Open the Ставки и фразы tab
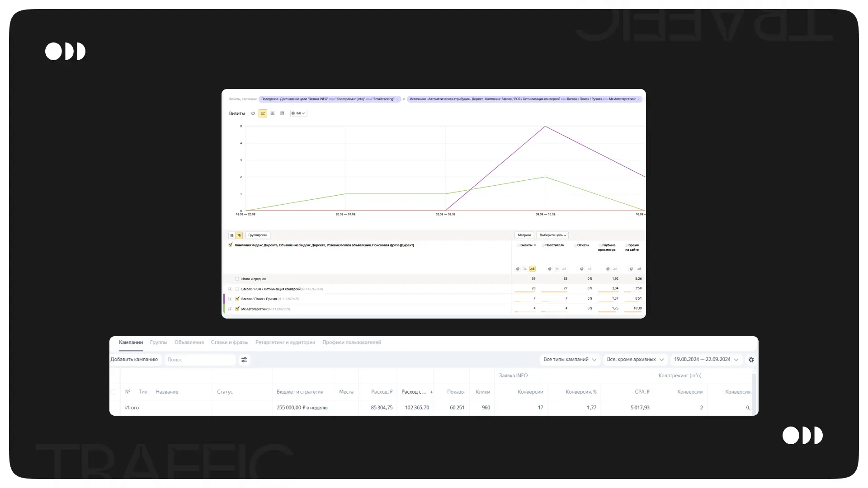868x488 pixels. point(229,343)
